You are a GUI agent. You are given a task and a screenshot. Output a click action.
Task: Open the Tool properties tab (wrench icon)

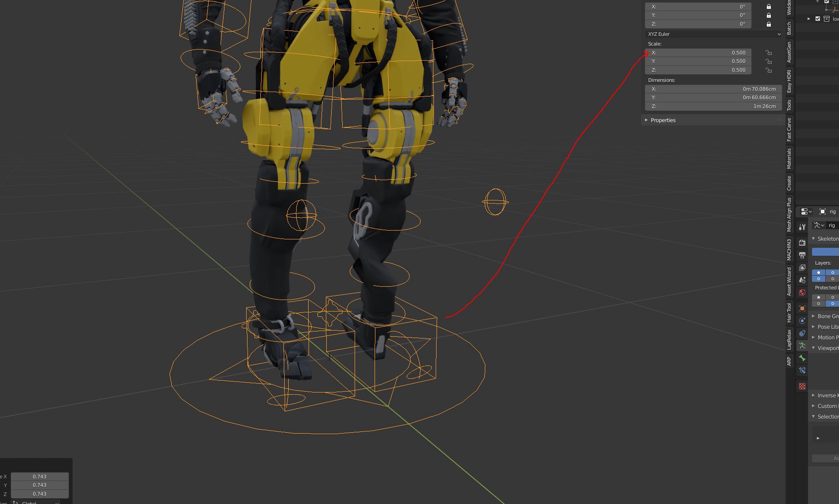click(x=802, y=227)
